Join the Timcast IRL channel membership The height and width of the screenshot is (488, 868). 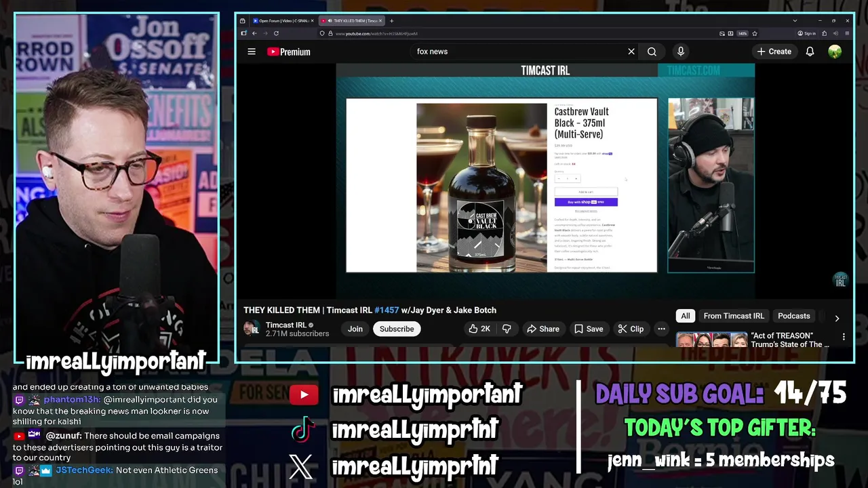(355, 329)
